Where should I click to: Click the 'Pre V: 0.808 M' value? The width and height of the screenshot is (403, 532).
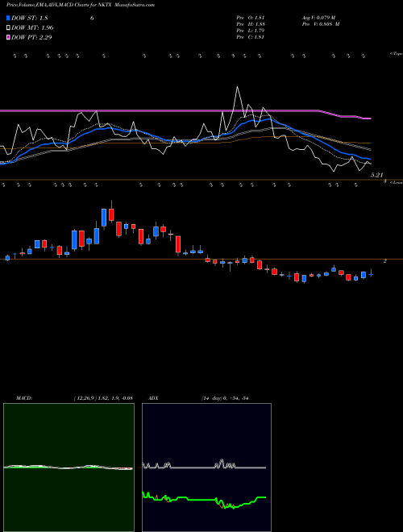click(321, 24)
